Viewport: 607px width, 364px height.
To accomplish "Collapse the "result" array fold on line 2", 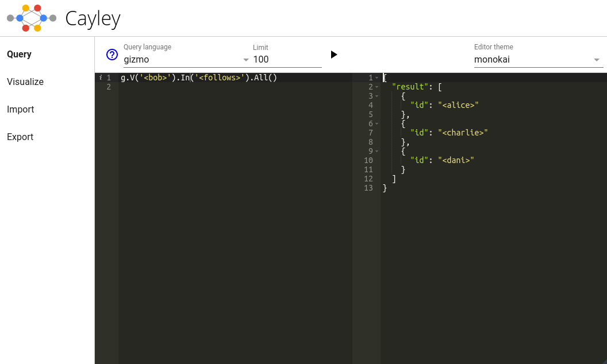I will [x=377, y=87].
